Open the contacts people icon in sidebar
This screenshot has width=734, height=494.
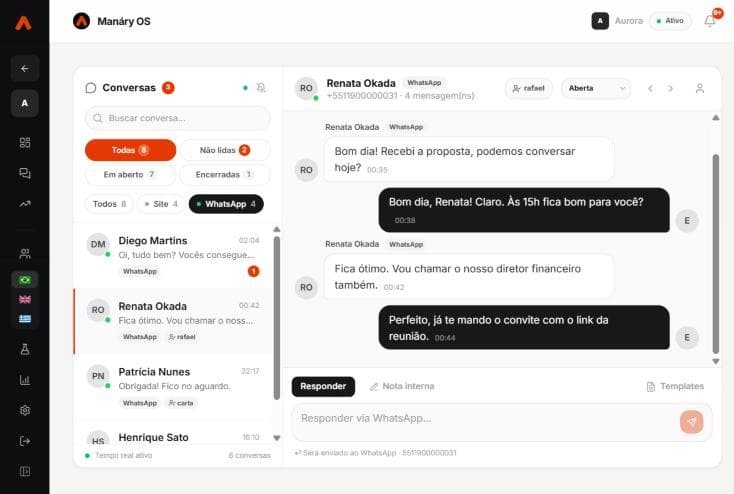tap(25, 254)
